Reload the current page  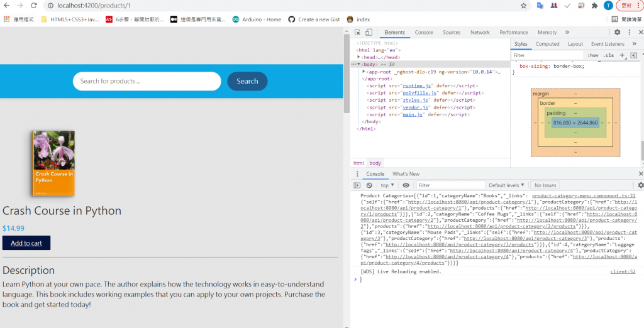[34, 6]
